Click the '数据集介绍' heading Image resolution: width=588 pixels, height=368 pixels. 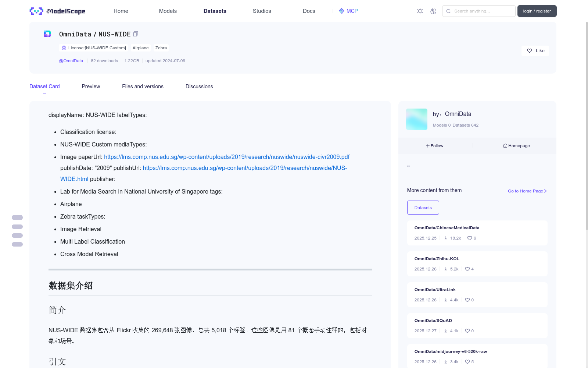(x=71, y=286)
